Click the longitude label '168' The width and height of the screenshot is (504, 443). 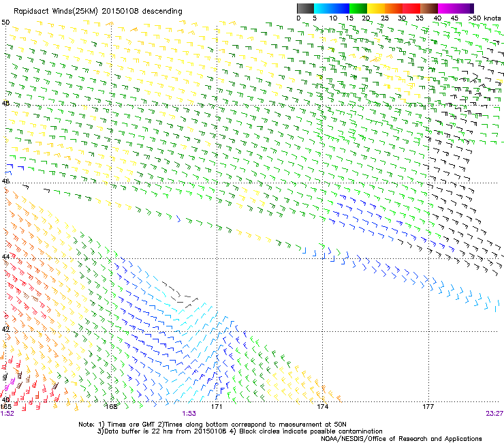point(112,407)
